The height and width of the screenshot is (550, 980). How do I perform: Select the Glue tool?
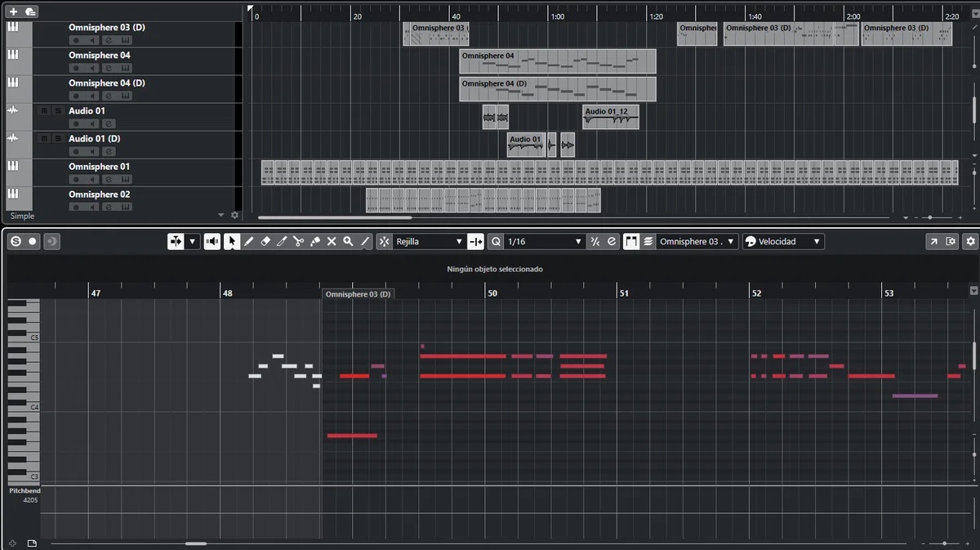coord(315,242)
